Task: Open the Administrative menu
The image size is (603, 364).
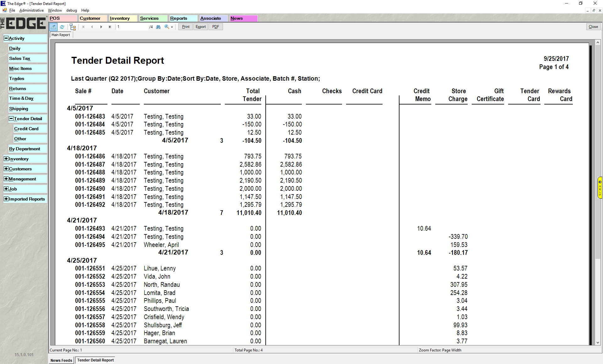Action: [31, 10]
